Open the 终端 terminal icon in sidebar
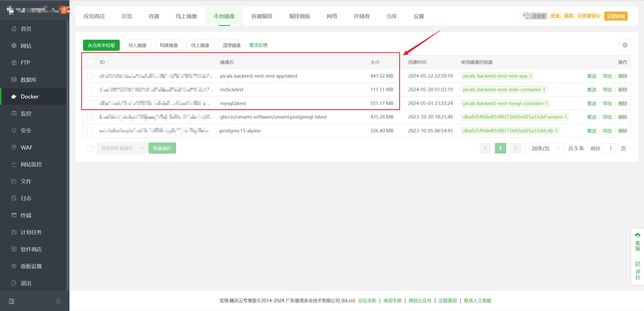This screenshot has width=644, height=311. [14, 215]
